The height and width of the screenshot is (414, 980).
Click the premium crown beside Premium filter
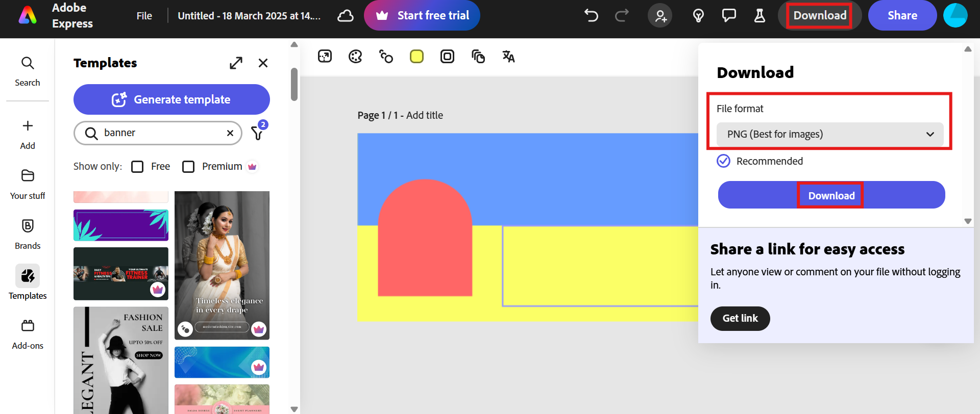click(x=252, y=167)
